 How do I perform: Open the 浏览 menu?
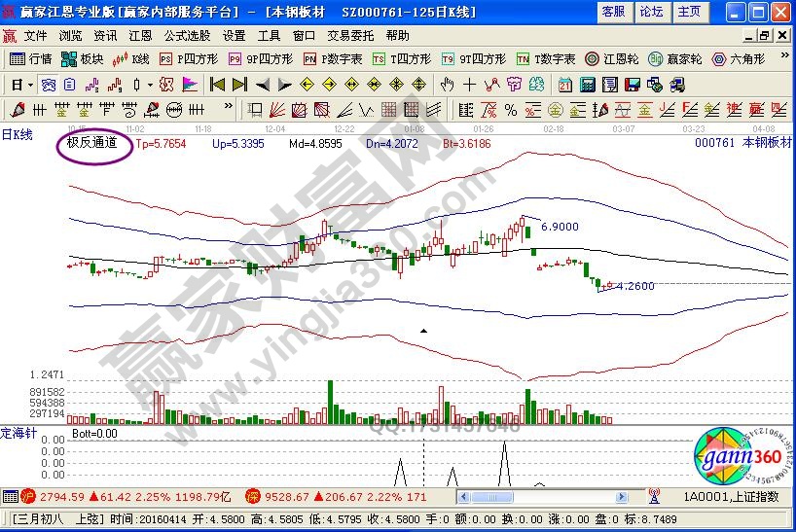tap(70, 36)
